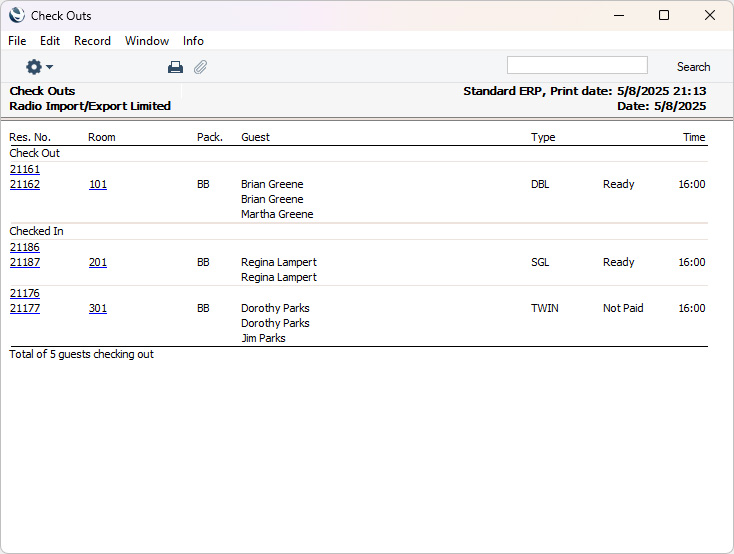Open the Info menu

tap(193, 41)
